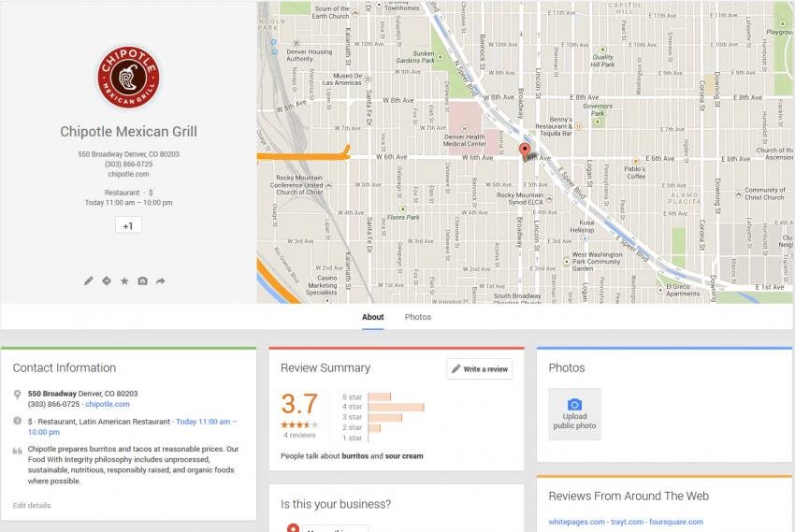Viewport: 795px width, 532px height.
Task: Click the info icon beside Restaurant category
Action: pyautogui.click(x=17, y=421)
